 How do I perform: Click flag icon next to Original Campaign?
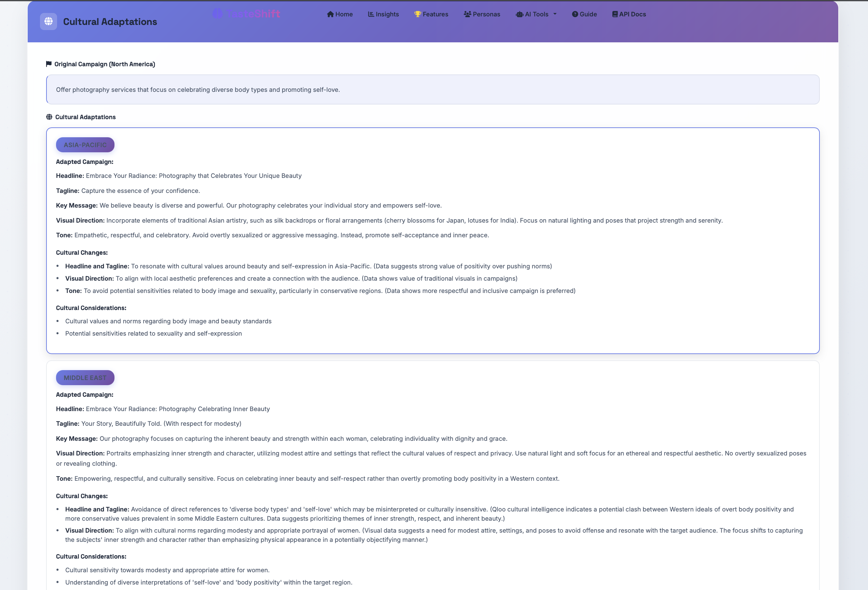49,64
